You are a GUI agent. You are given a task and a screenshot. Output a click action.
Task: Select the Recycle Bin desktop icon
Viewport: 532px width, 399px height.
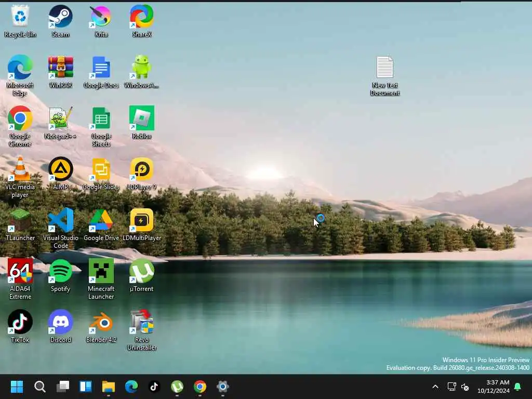[x=20, y=21]
